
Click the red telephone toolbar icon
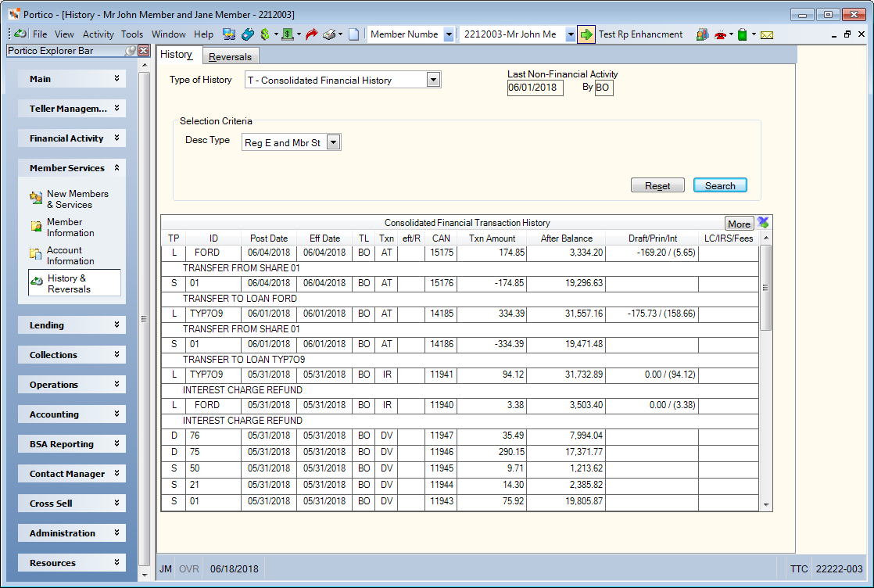pos(721,34)
